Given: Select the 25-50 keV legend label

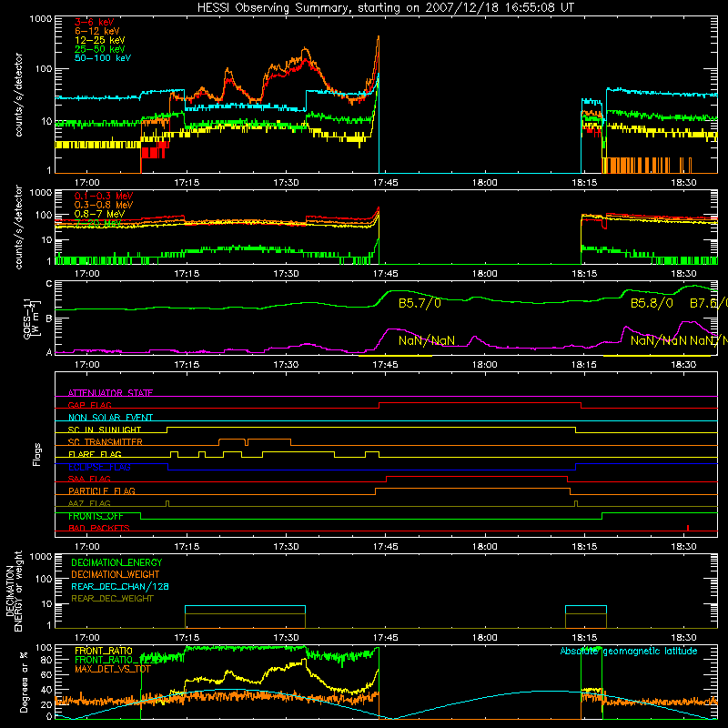Looking at the screenshot, I should pyautogui.click(x=100, y=49).
